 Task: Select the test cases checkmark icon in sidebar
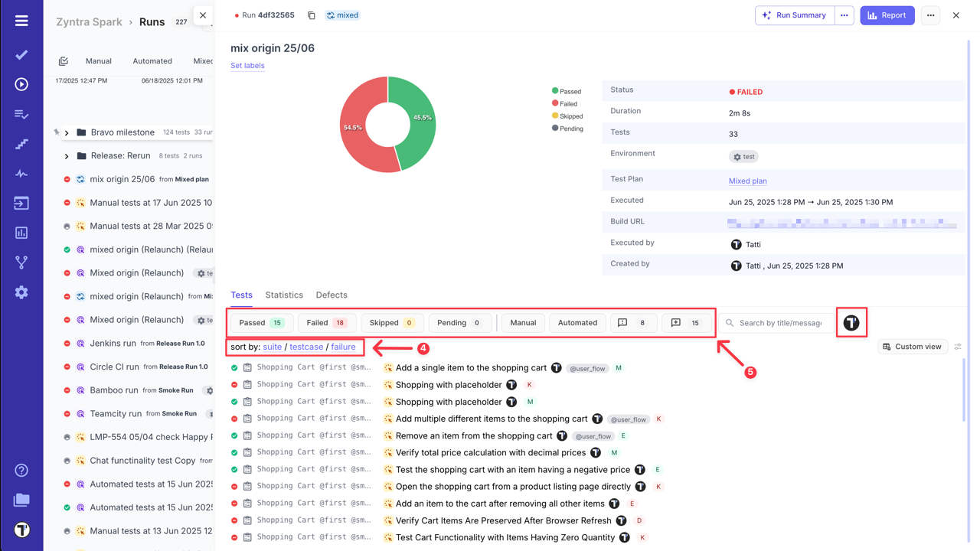click(x=21, y=54)
